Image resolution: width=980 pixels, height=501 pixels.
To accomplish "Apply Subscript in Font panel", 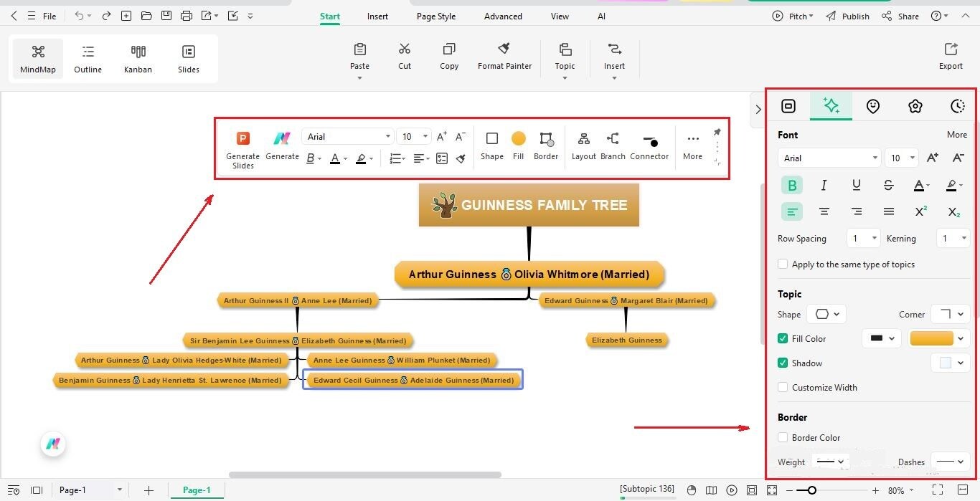I will [953, 211].
